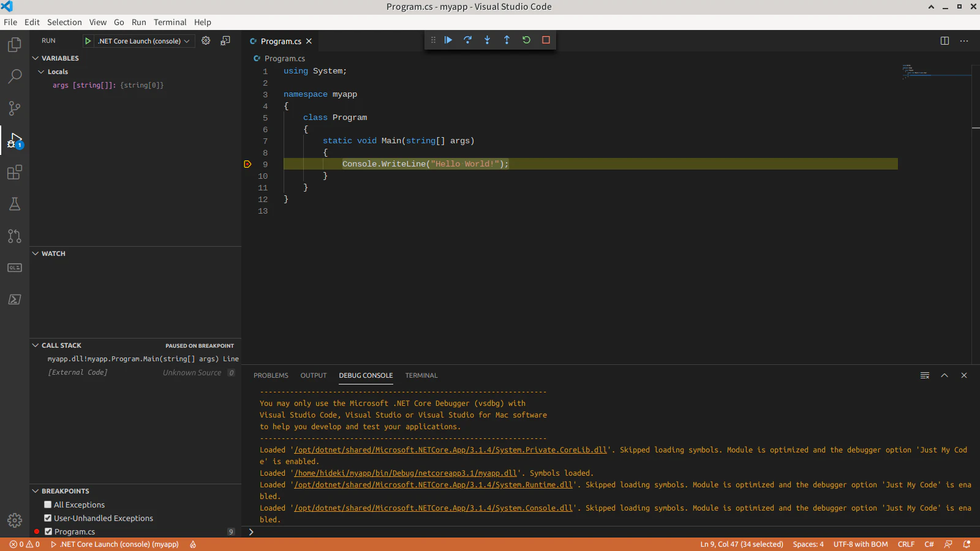Image resolution: width=980 pixels, height=551 pixels.
Task: Toggle the All Exceptions breakpoint checkbox
Action: (48, 504)
